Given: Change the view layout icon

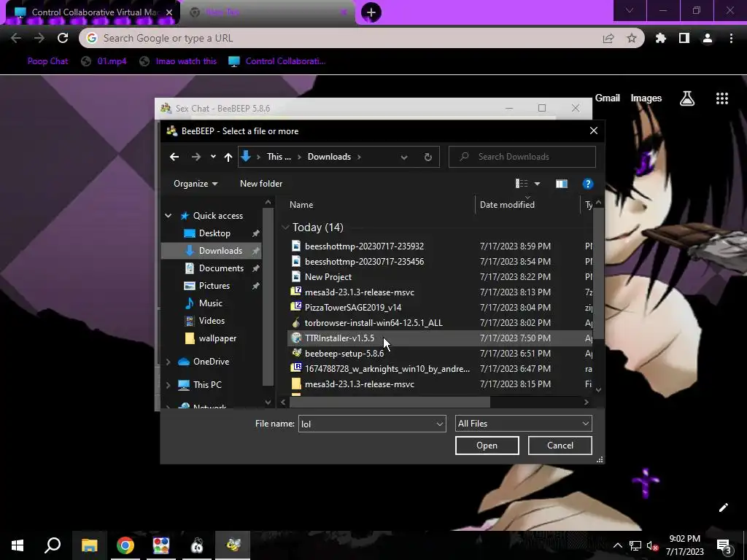Looking at the screenshot, I should tap(522, 183).
